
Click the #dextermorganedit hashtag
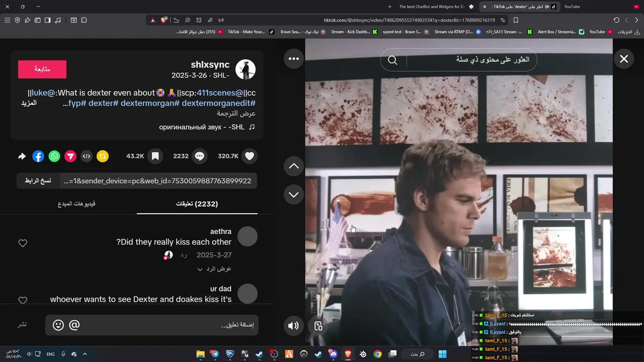[x=218, y=103]
